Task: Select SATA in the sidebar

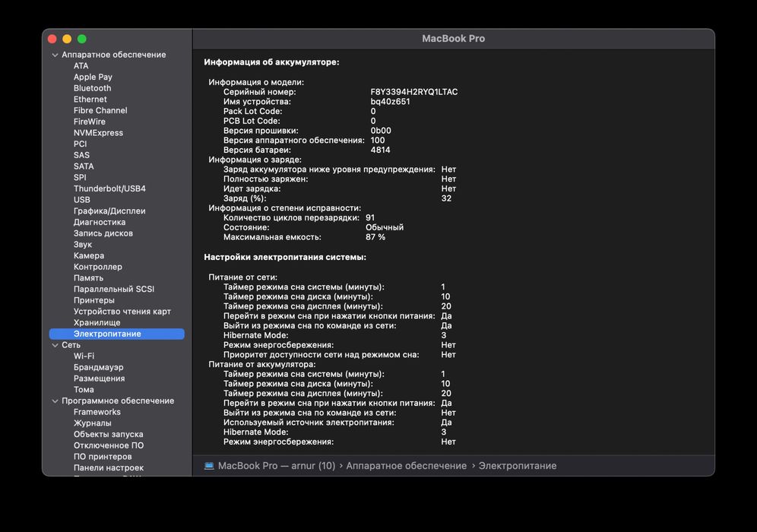Action: click(84, 166)
